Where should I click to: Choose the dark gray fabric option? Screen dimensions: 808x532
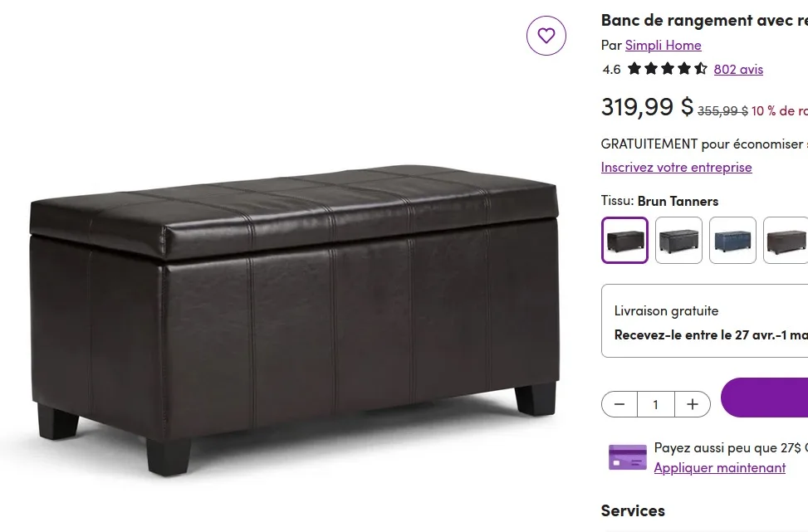coord(678,240)
